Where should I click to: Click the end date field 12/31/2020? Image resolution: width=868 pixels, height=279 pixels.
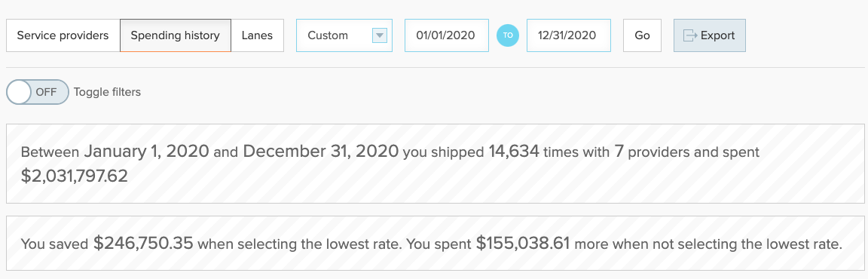(569, 35)
